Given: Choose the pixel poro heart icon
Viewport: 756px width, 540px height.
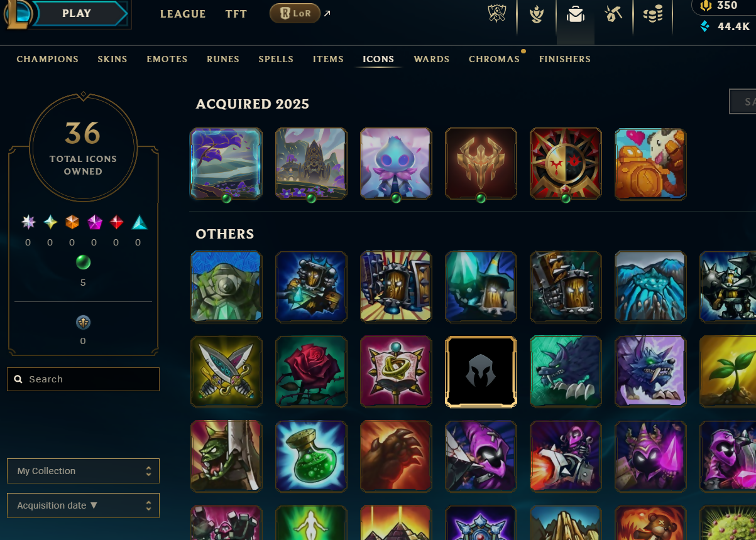Looking at the screenshot, I should click(650, 164).
